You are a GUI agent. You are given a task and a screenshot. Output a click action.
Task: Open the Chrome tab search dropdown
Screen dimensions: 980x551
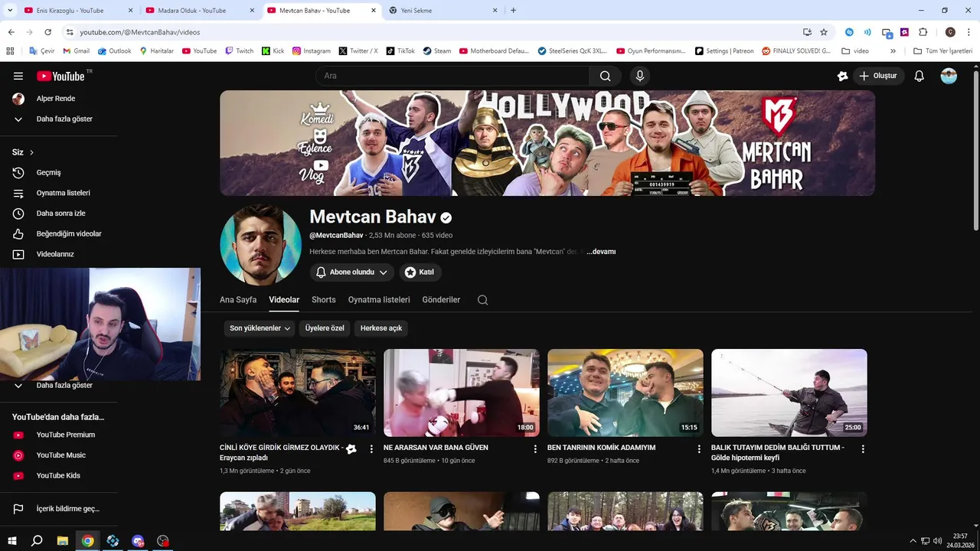[9, 10]
